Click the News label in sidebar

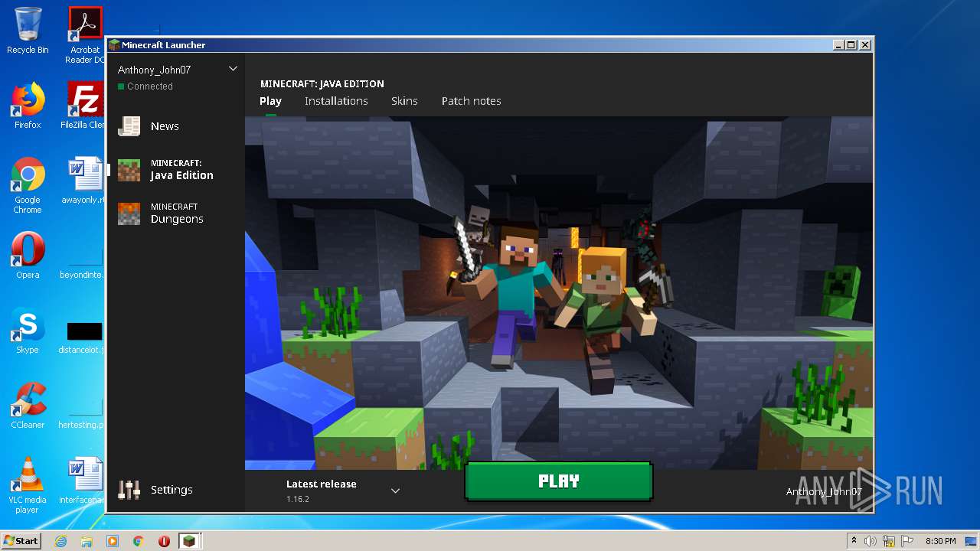(165, 126)
